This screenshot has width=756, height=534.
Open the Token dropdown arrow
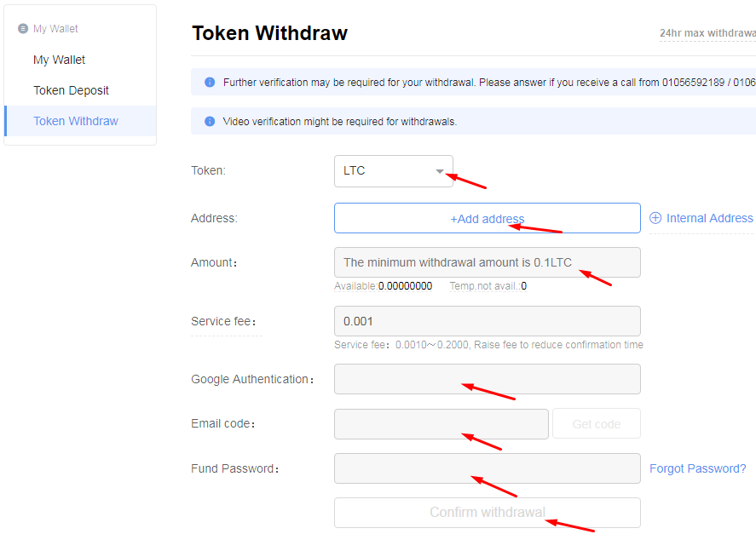(x=440, y=171)
